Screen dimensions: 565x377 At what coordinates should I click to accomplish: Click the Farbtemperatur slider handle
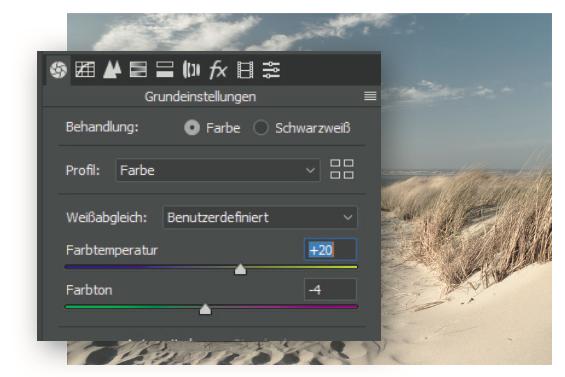tap(240, 269)
